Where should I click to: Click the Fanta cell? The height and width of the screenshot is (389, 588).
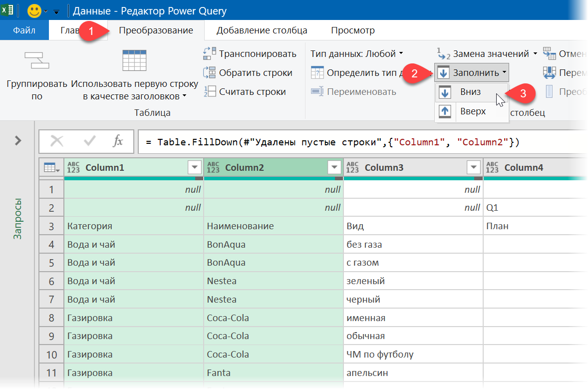[274, 373]
